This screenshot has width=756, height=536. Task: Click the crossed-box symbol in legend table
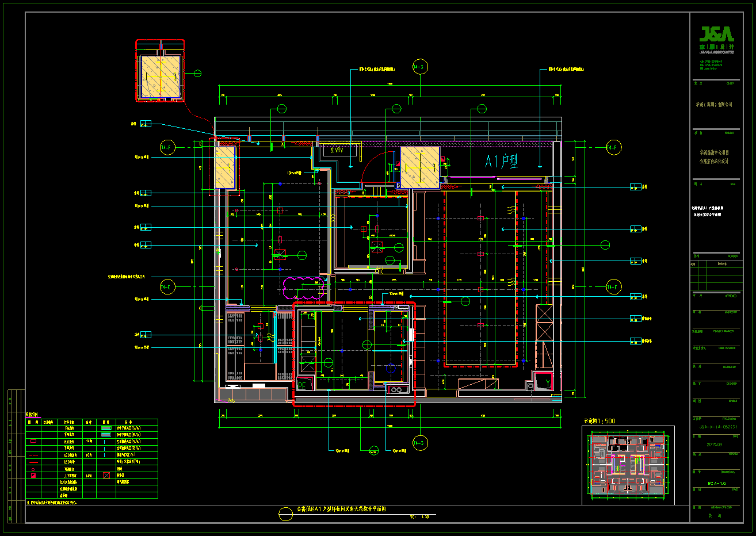[106, 476]
